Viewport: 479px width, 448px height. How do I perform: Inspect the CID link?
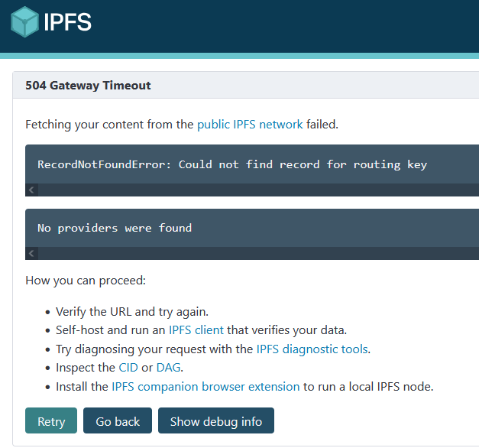point(128,367)
